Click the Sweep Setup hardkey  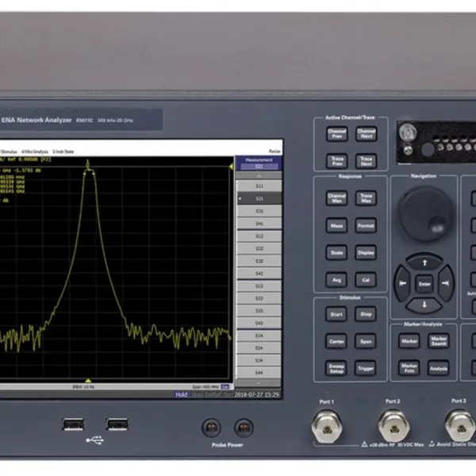tap(336, 368)
